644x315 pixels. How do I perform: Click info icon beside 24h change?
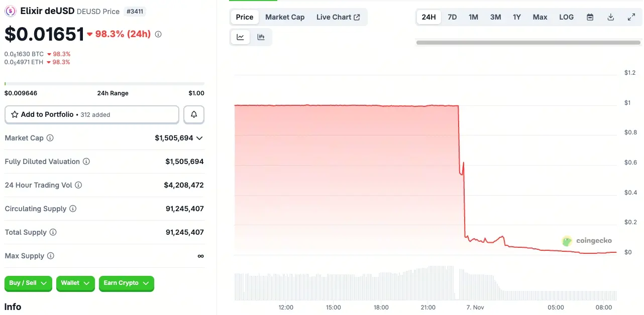[x=158, y=34]
